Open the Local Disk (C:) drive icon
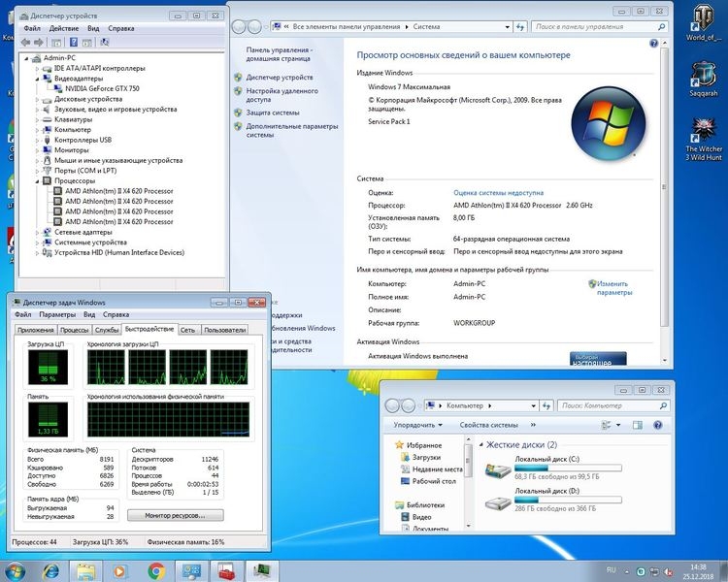The width and height of the screenshot is (728, 582). coord(497,471)
